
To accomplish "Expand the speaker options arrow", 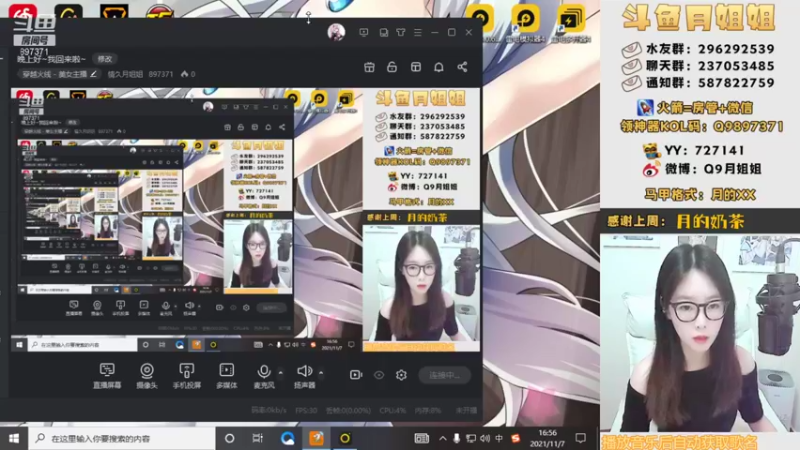I will point(321,372).
